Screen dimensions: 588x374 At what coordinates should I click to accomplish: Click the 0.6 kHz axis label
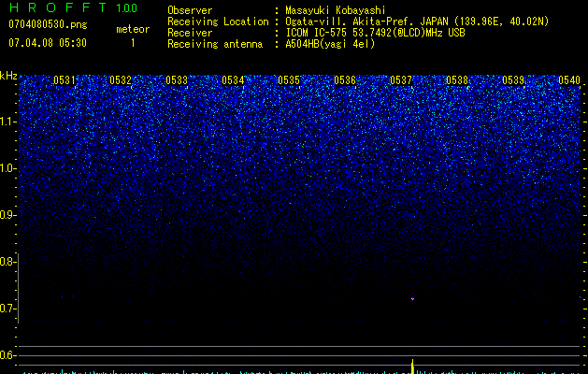pyautogui.click(x=7, y=355)
